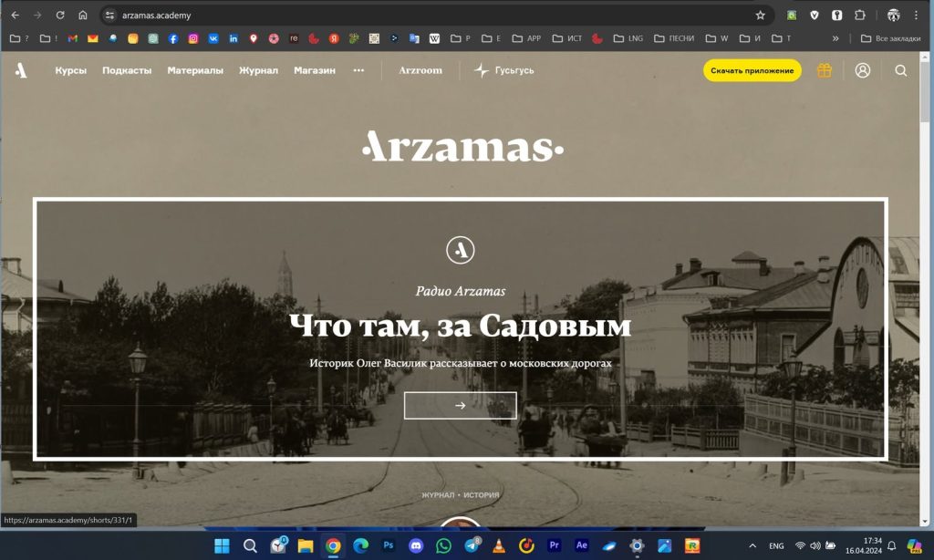
Task: Open the Chrome profile avatar
Action: click(x=894, y=16)
